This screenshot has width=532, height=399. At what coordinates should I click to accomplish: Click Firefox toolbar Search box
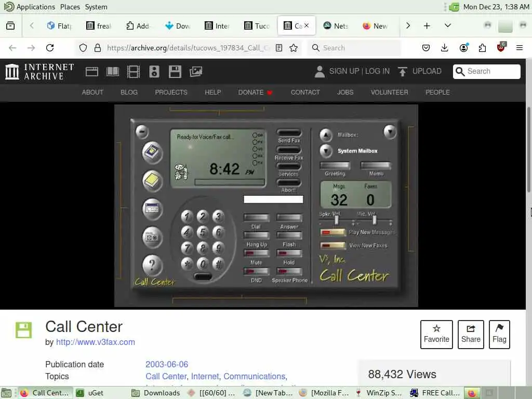click(354, 48)
